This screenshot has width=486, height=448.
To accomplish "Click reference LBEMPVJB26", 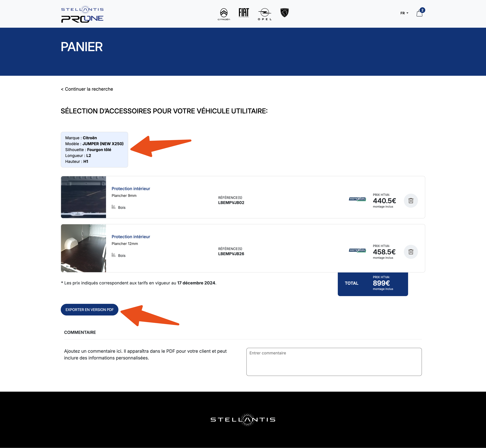I will coord(231,254).
